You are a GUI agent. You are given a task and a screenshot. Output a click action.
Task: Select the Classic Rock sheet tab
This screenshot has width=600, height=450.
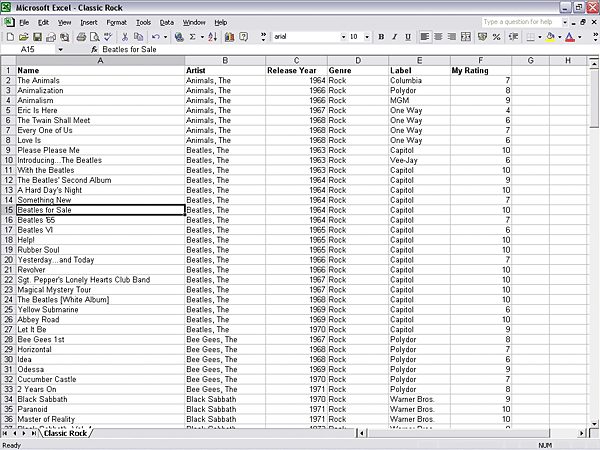point(66,433)
